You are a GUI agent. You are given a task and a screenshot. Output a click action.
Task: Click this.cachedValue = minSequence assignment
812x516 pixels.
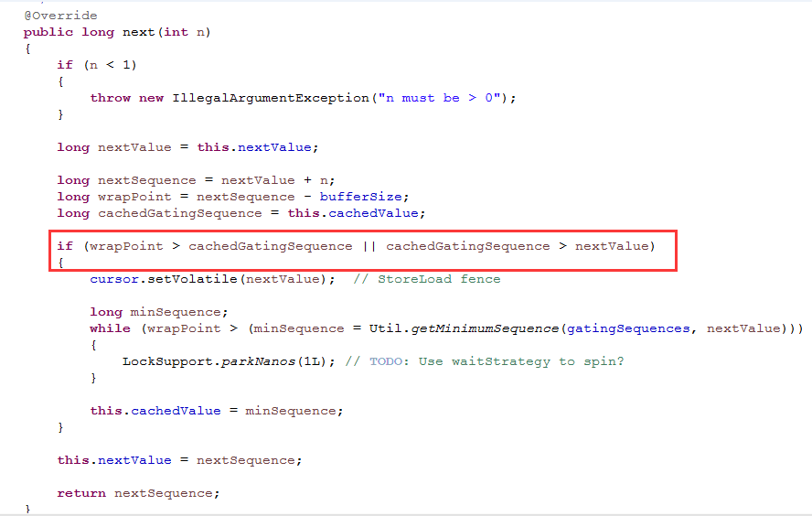click(x=217, y=411)
